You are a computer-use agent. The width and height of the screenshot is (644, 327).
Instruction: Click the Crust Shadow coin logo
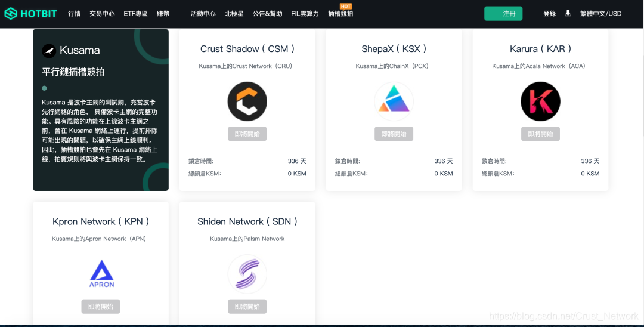click(247, 101)
